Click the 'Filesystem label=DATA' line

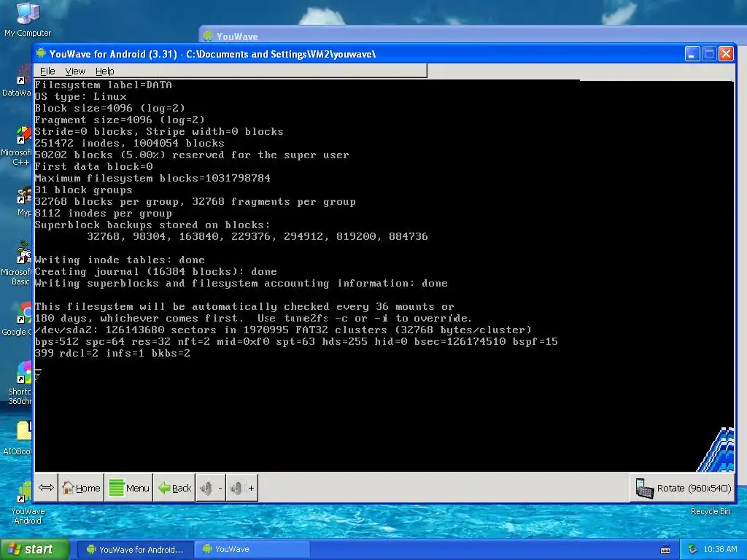coord(104,85)
